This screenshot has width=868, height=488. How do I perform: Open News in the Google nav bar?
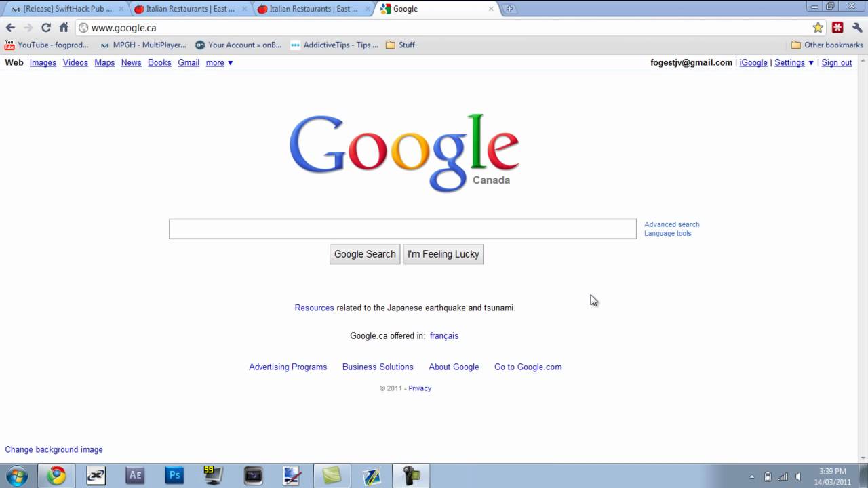[x=131, y=62]
